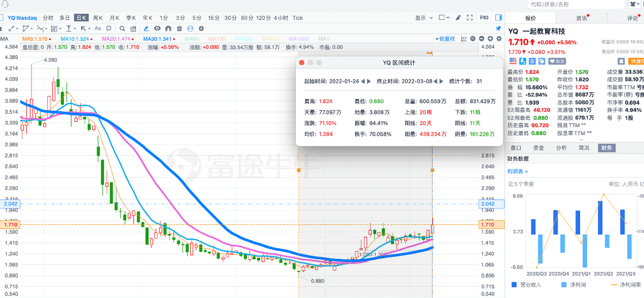Viewport: 644px width, 298px height.
Task: Click the stock code search field
Action: pyautogui.click(x=576, y=4)
